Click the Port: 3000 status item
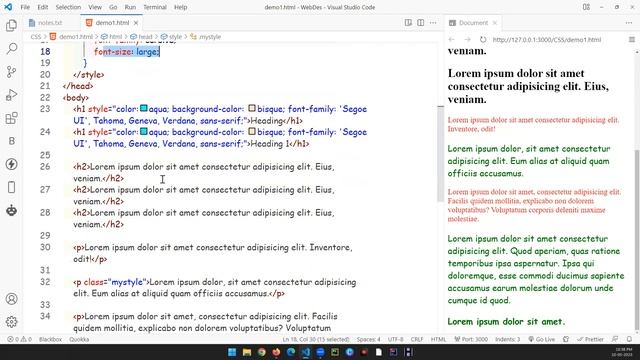Screen dimensions: 640x360 click(x=471, y=339)
